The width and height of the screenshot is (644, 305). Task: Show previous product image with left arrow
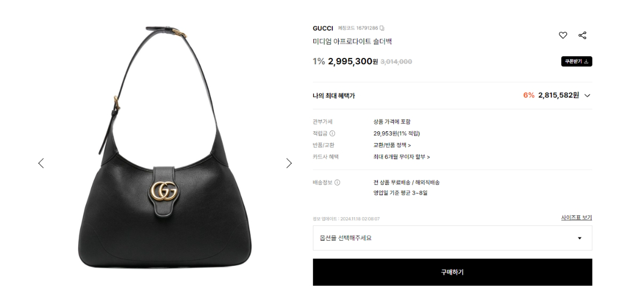[41, 163]
